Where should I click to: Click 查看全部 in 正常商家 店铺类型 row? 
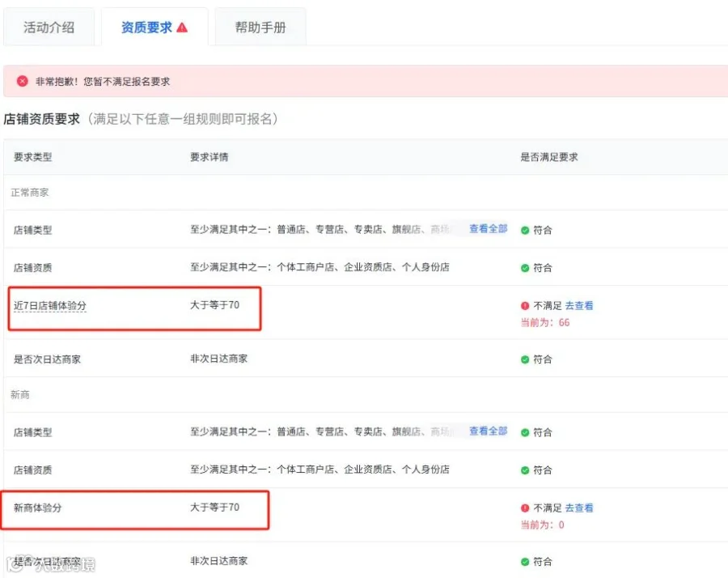[x=488, y=228]
